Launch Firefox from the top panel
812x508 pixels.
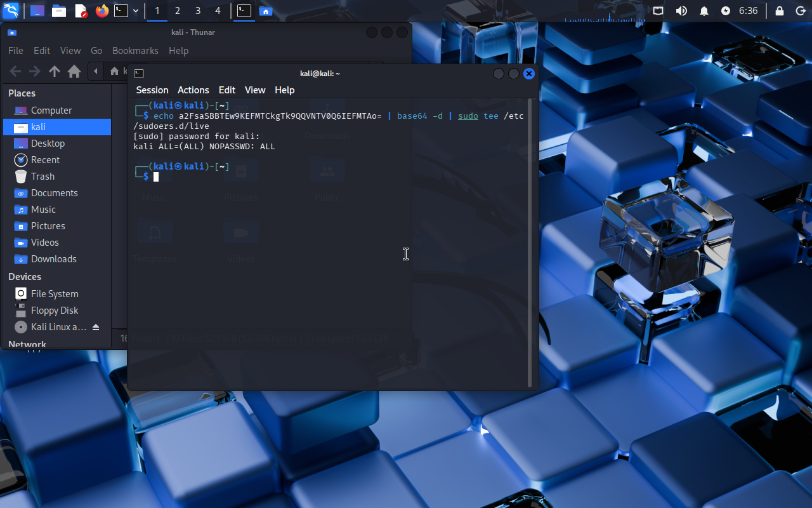pyautogui.click(x=101, y=11)
